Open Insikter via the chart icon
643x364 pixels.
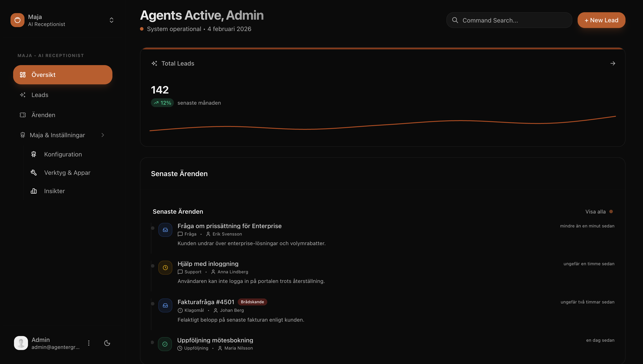pyautogui.click(x=34, y=191)
